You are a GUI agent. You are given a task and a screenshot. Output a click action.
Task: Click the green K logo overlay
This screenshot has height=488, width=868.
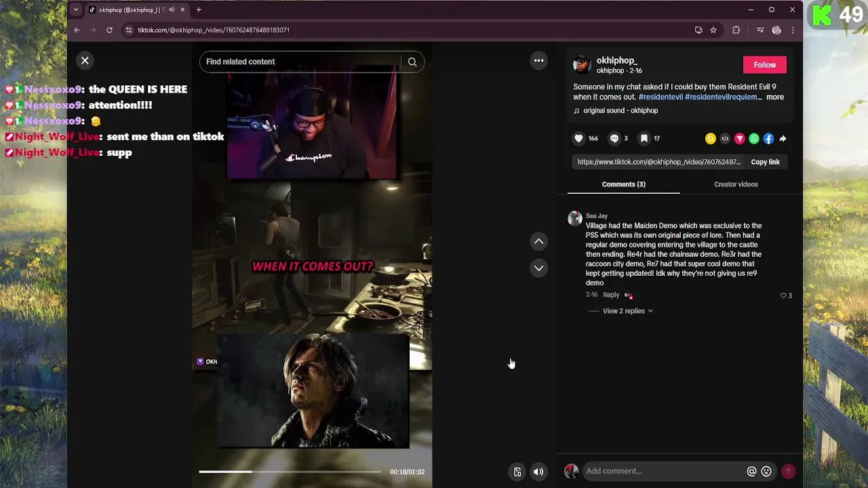pos(822,15)
